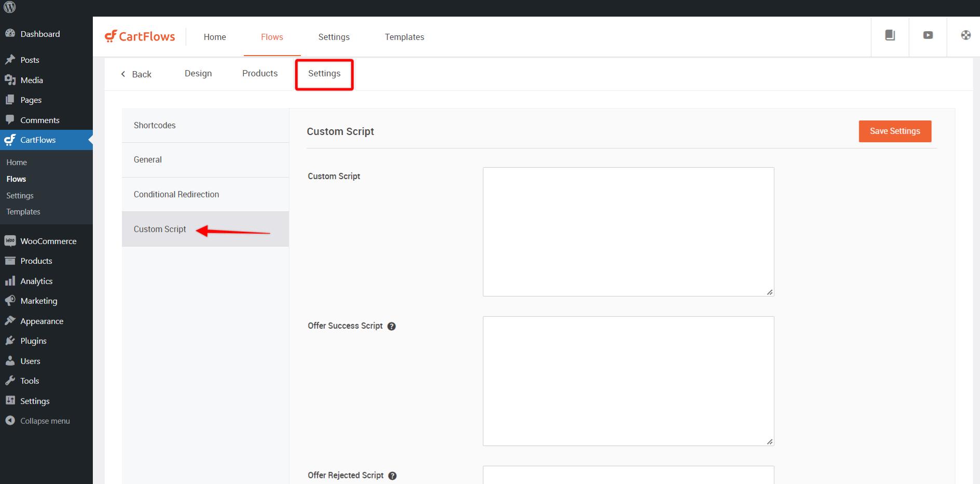Screen dimensions: 980x484
Task: Click the CartFlows logo
Action: point(140,36)
